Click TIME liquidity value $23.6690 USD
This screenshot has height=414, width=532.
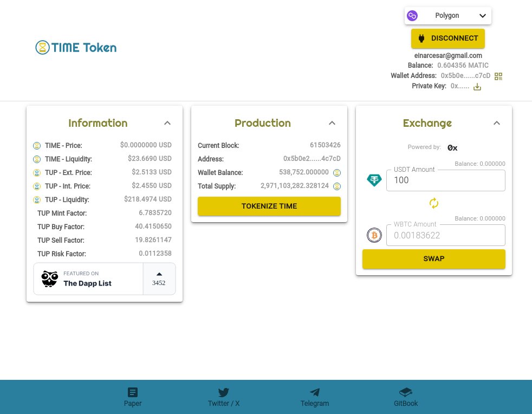click(x=150, y=158)
